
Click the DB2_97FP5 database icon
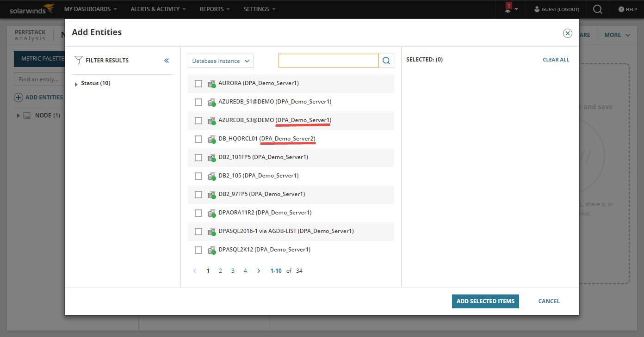(212, 195)
